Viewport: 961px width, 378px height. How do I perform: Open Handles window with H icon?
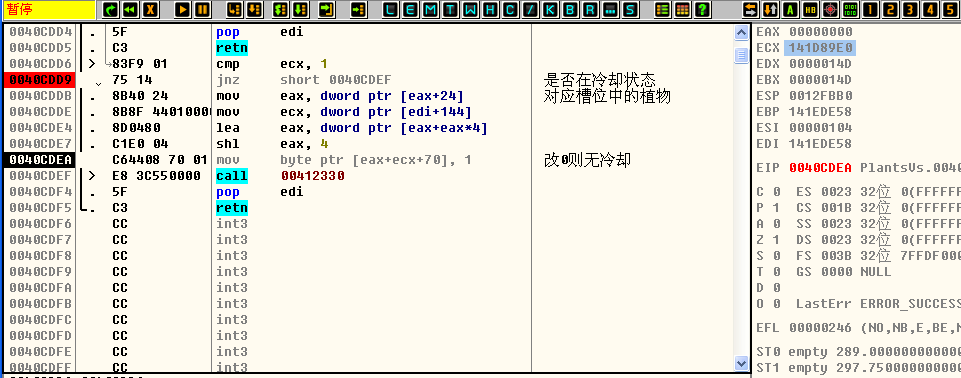490,9
